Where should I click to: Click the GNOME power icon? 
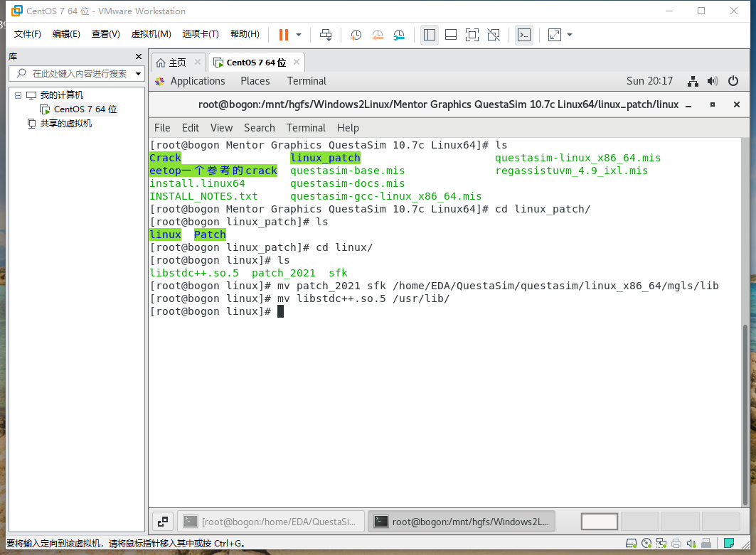[x=733, y=81]
